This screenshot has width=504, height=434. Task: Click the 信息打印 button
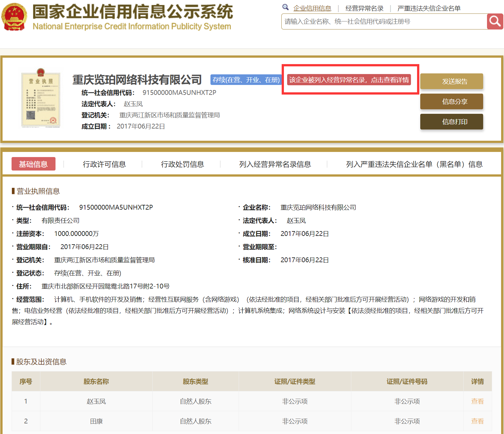click(x=451, y=122)
